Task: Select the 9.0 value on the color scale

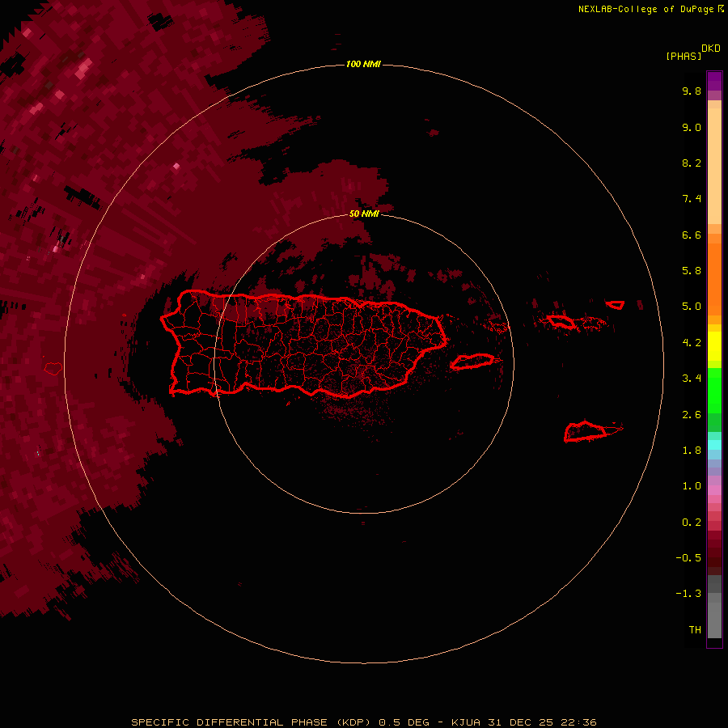Action: (692, 127)
